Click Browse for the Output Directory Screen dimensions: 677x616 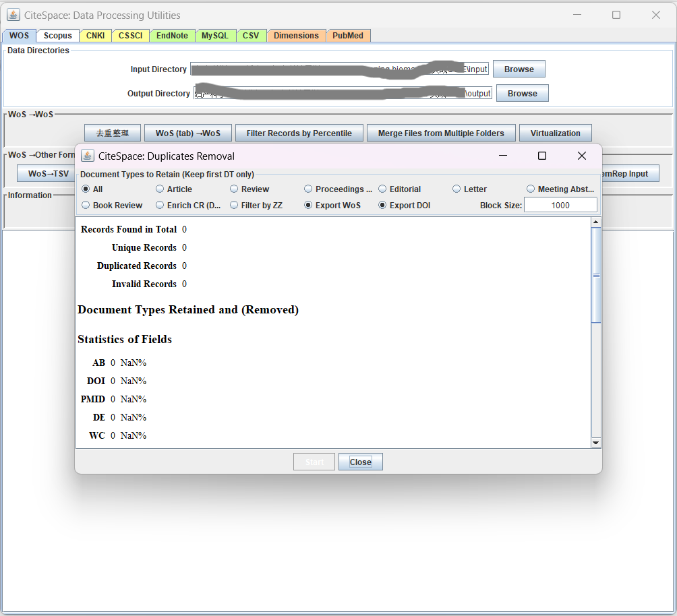point(523,93)
